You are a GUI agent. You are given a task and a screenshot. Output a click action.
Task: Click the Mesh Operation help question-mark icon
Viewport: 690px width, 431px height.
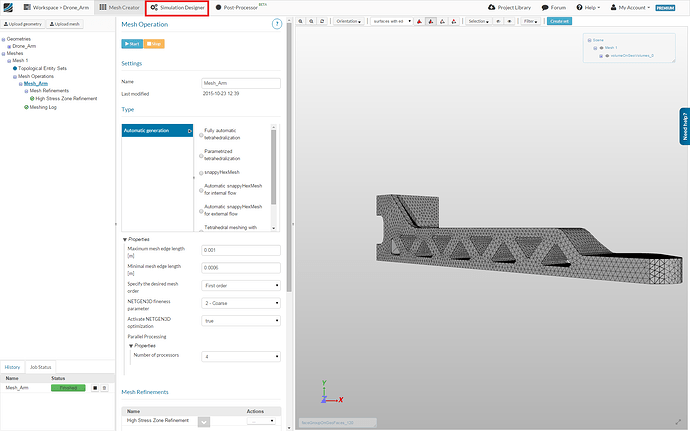pyautogui.click(x=276, y=24)
